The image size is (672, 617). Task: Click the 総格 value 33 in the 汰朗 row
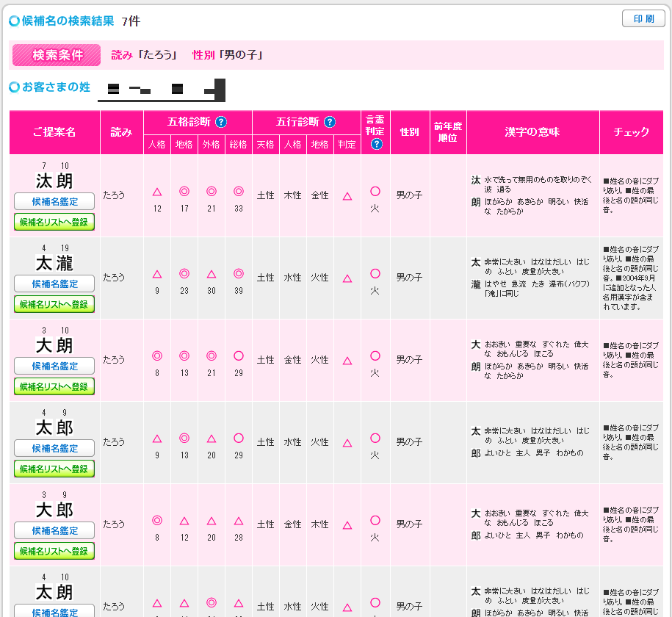239,209
